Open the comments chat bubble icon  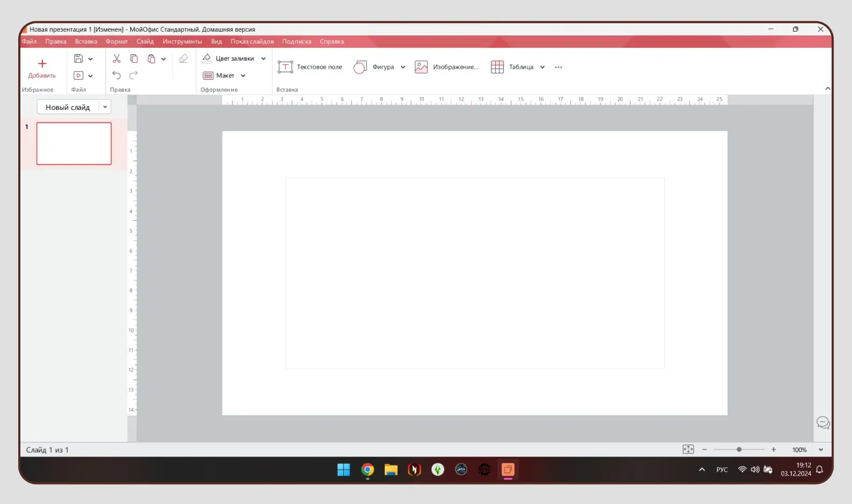pos(823,423)
